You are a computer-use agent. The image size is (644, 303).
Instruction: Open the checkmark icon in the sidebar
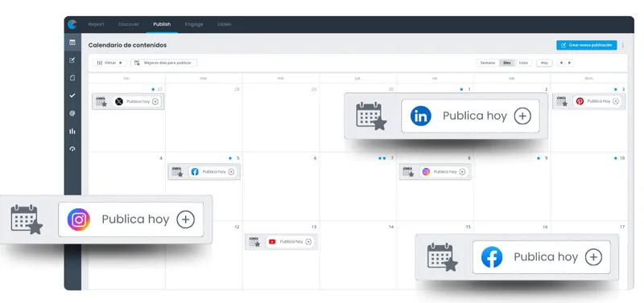72,96
